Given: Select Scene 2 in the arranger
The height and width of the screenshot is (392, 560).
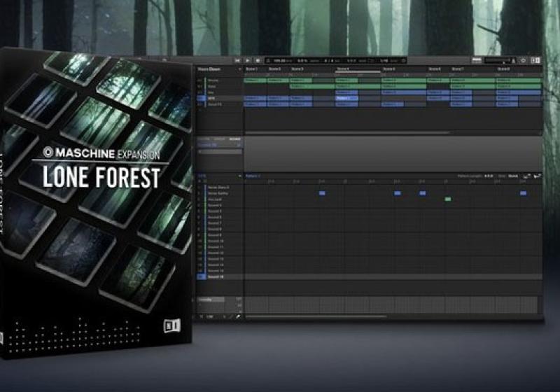Looking at the screenshot, I should point(274,69).
